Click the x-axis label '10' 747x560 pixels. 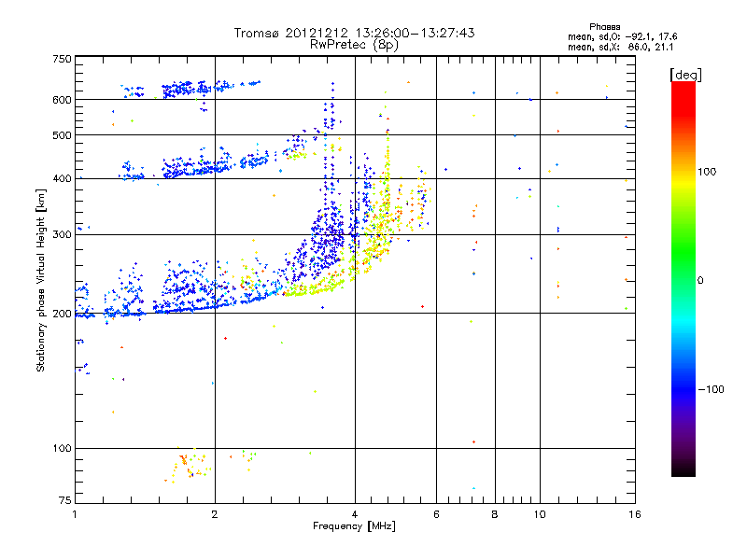[540, 514]
